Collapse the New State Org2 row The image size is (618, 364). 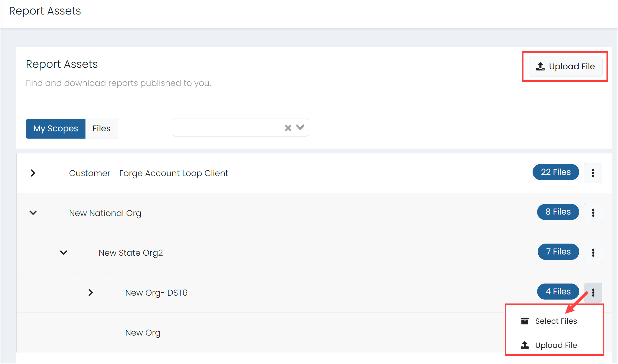click(64, 253)
